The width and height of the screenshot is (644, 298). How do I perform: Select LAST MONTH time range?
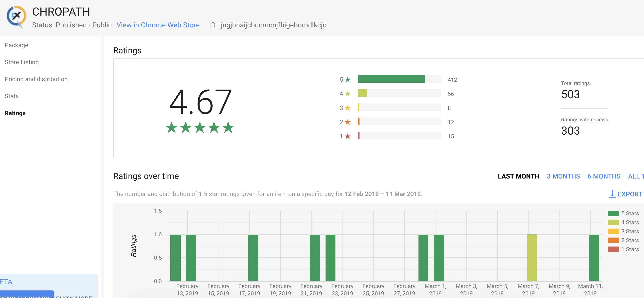(518, 176)
